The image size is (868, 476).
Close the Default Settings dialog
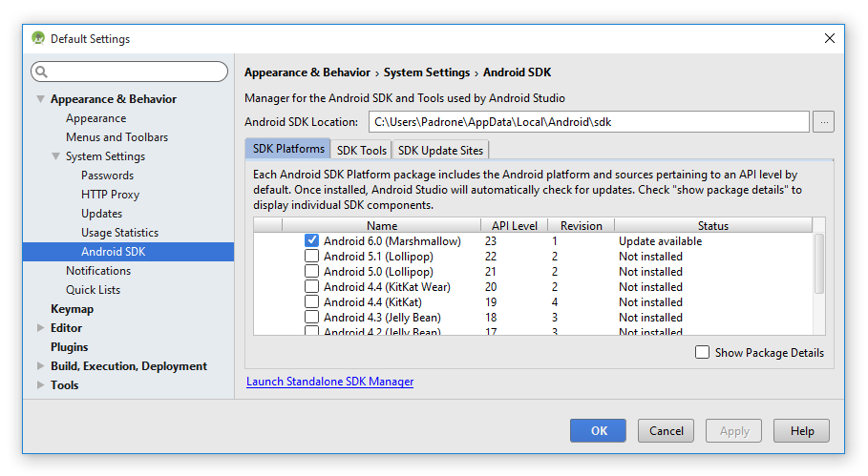coord(829,38)
